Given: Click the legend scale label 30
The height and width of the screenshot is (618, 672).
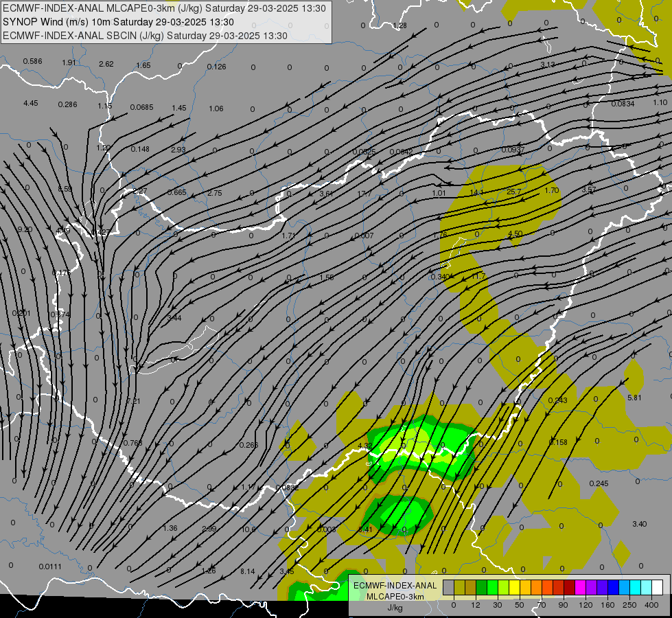Looking at the screenshot, I should click(x=498, y=605).
